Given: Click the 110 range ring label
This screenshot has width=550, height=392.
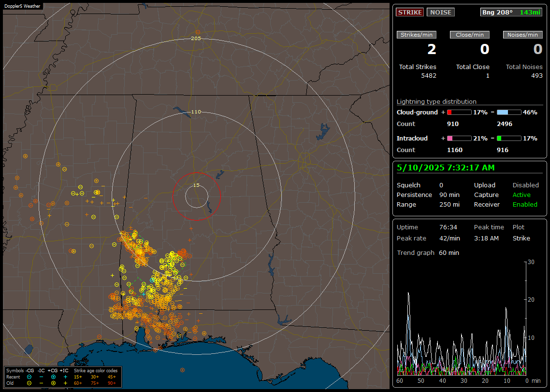Looking at the screenshot, I should point(196,112).
